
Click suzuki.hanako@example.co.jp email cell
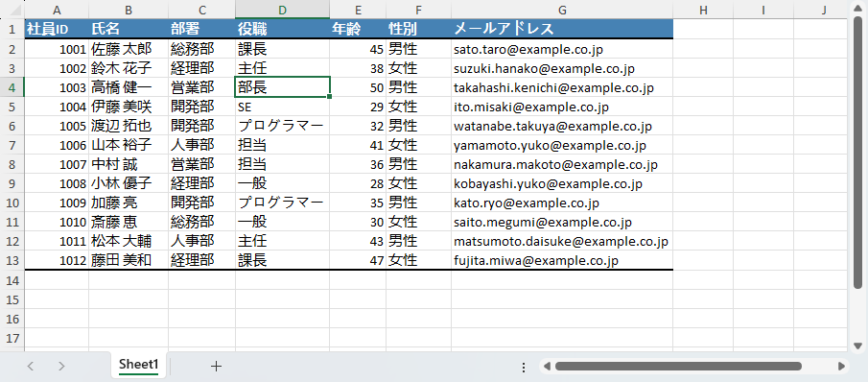coord(562,68)
